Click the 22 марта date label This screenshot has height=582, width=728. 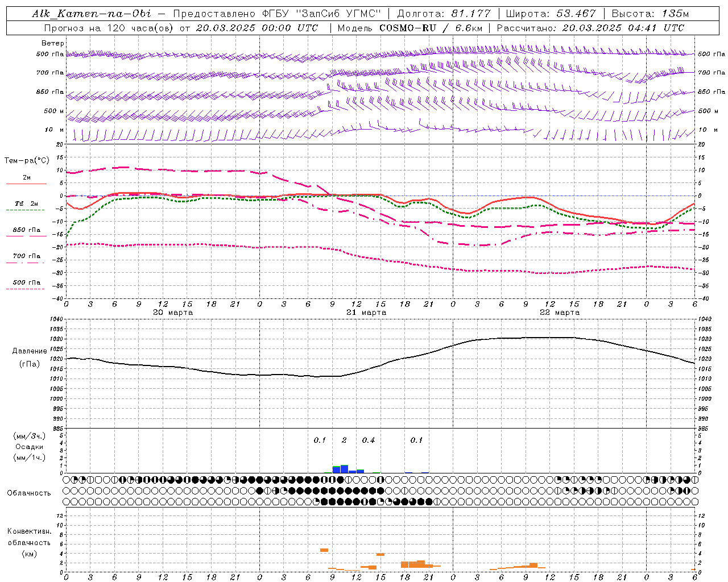[560, 313]
